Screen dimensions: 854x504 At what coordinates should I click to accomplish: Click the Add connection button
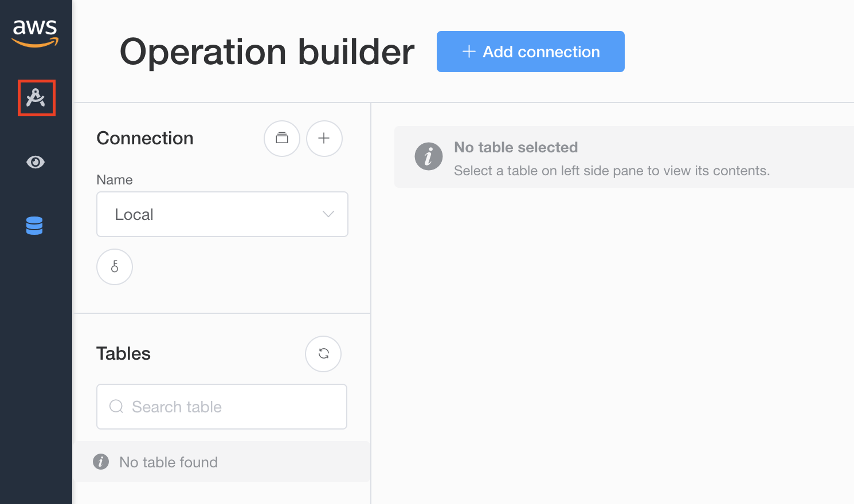pyautogui.click(x=531, y=52)
